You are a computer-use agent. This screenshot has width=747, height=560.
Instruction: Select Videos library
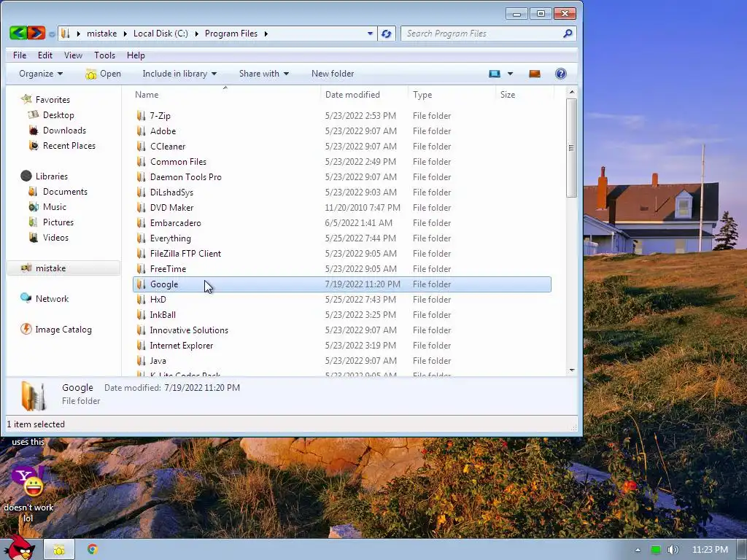55,238
